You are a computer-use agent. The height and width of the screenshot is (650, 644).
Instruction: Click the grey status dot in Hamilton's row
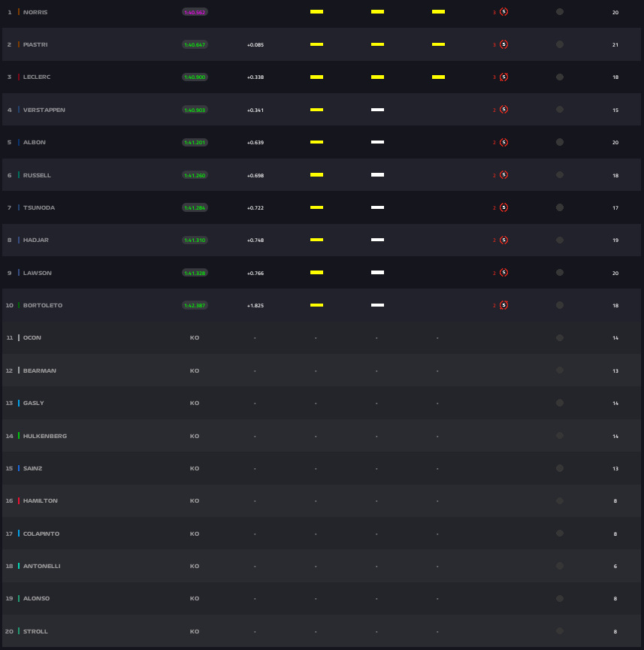click(560, 500)
